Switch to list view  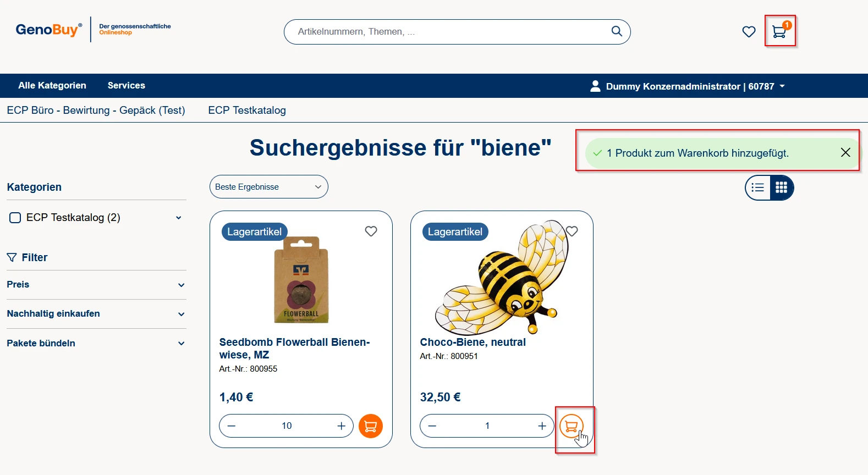[x=758, y=188]
